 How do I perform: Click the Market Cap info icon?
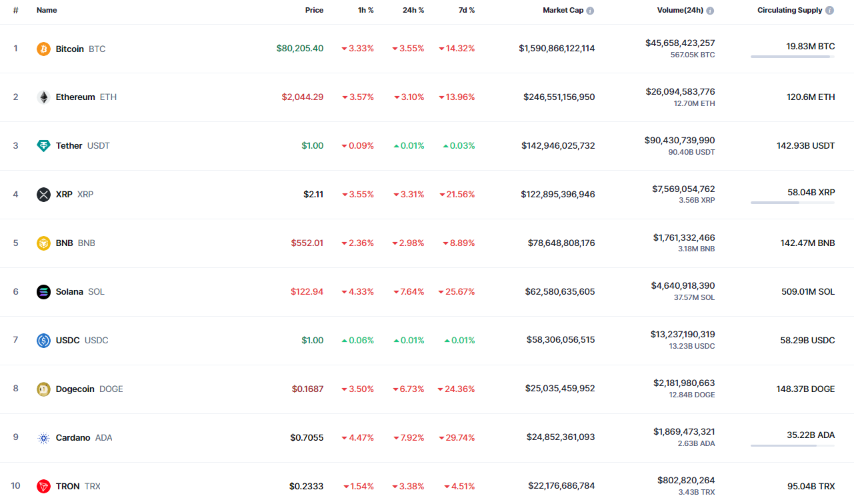click(590, 11)
